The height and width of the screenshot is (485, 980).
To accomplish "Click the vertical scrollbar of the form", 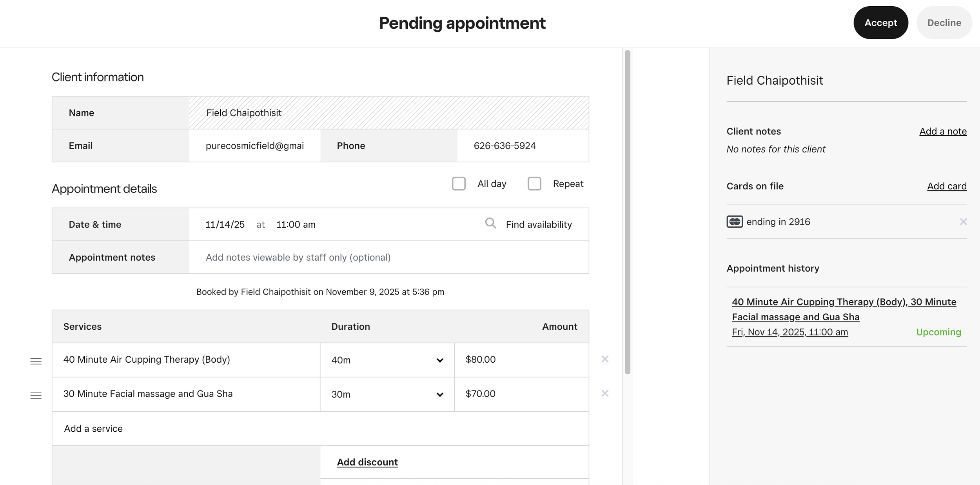I will [628, 212].
